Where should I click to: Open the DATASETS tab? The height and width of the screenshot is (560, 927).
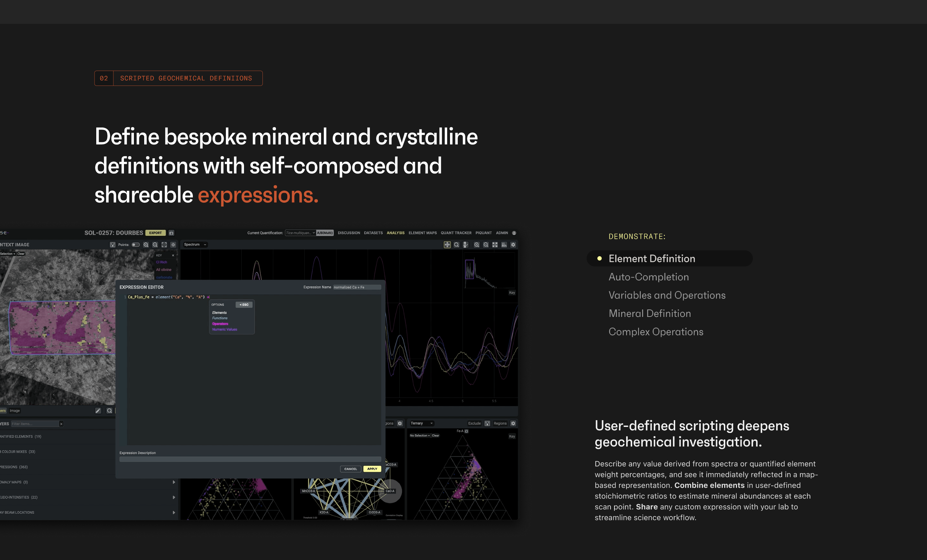click(x=373, y=233)
